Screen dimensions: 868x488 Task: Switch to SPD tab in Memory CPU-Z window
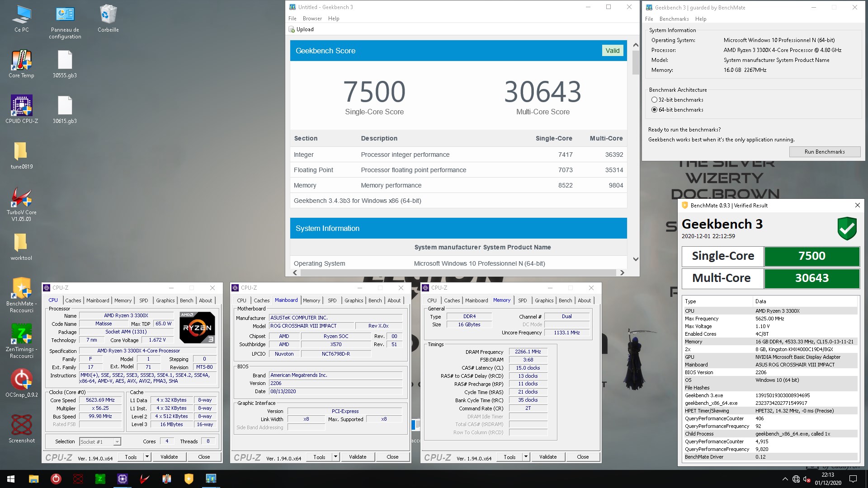coord(523,300)
